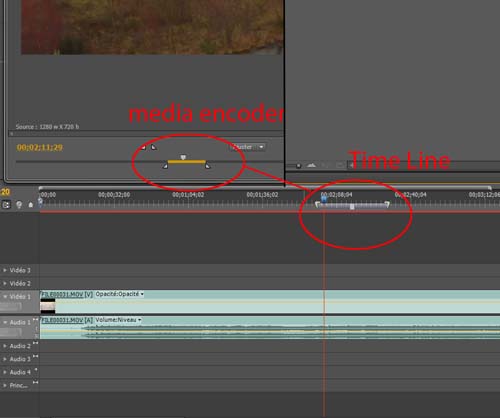Select the work area bar end bracket
500x418 pixels.
coord(387,204)
